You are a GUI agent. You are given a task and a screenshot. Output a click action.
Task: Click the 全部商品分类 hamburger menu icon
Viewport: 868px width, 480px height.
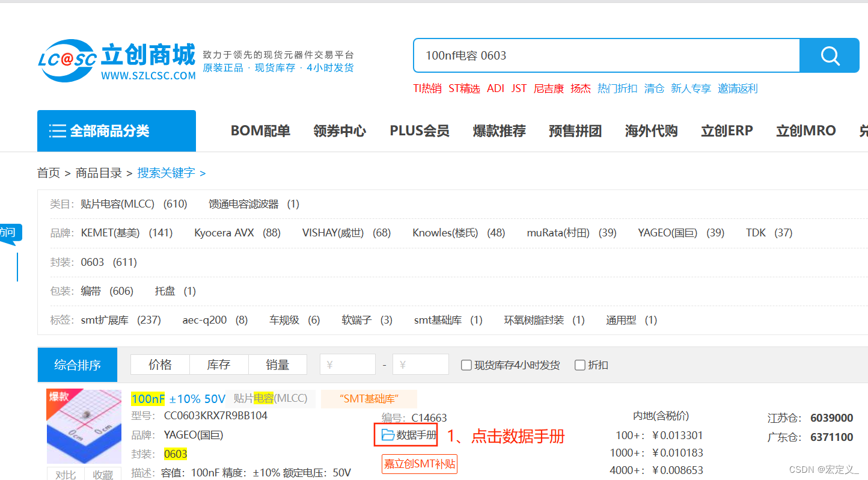coord(58,131)
